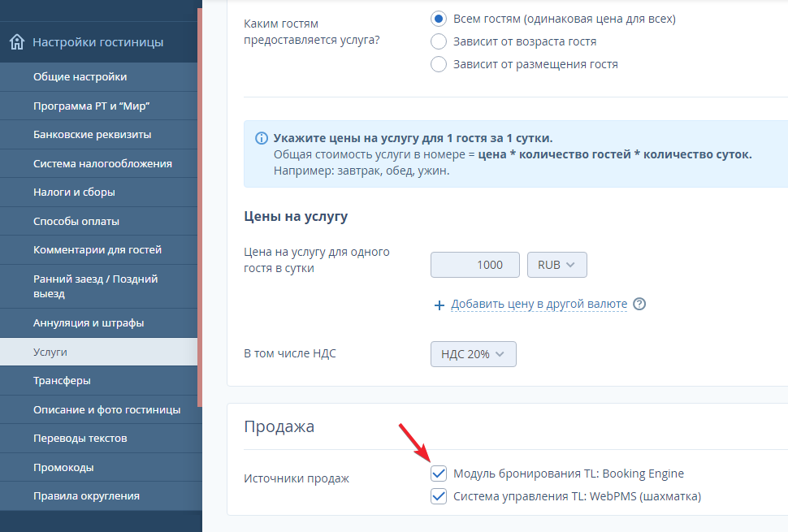Open Промокоды menu item
The width and height of the screenshot is (788, 532).
click(98, 468)
